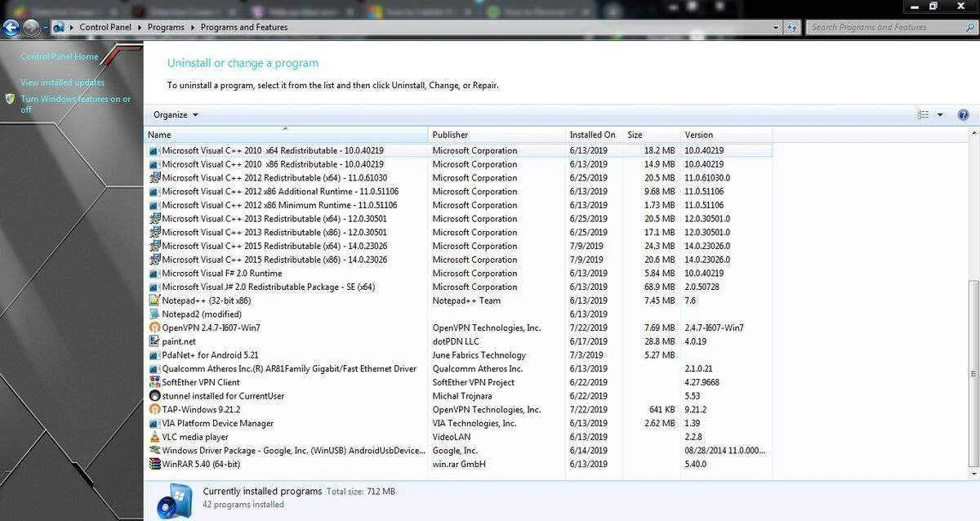980x521 pixels.
Task: Click the PdaNet+ for Android icon
Action: point(155,355)
